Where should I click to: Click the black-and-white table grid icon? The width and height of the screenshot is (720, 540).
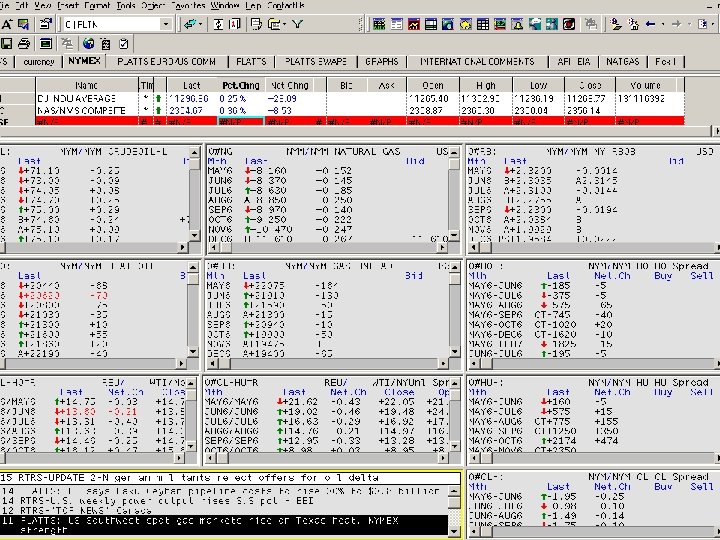[x=483, y=24]
